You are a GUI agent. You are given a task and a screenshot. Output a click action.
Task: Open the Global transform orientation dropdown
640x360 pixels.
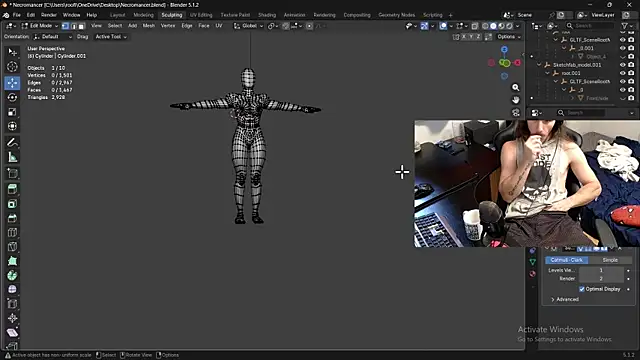[x=249, y=26]
